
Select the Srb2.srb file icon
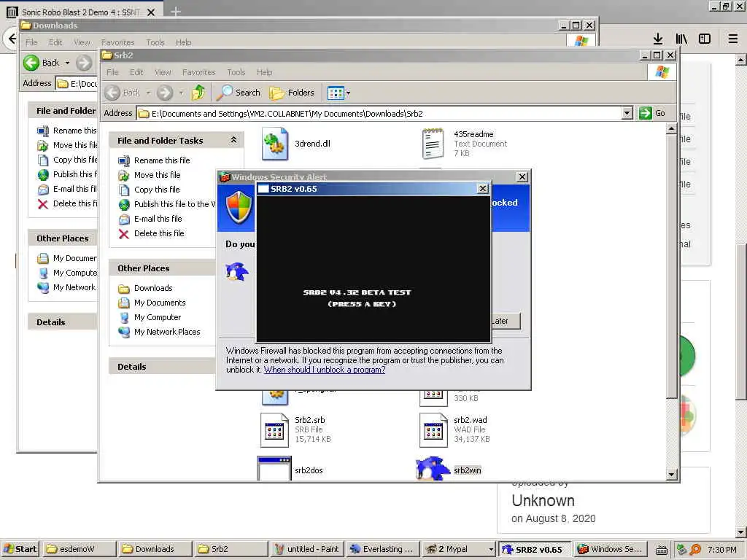tap(274, 430)
